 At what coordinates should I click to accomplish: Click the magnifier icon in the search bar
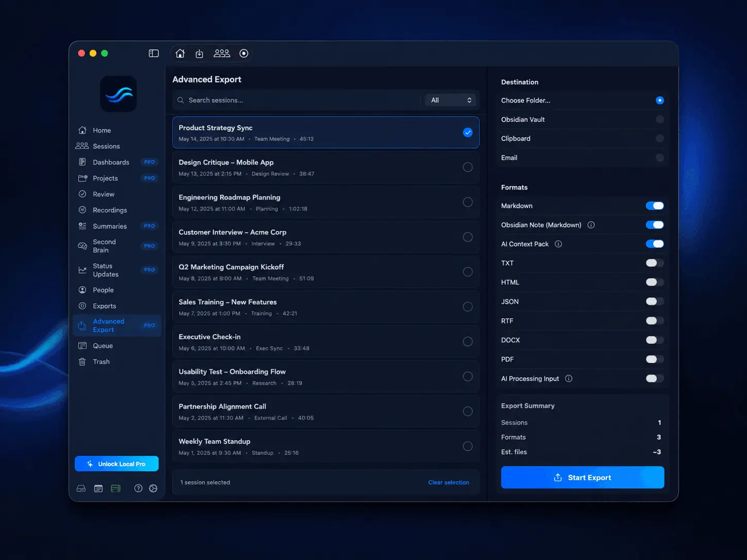(x=181, y=100)
